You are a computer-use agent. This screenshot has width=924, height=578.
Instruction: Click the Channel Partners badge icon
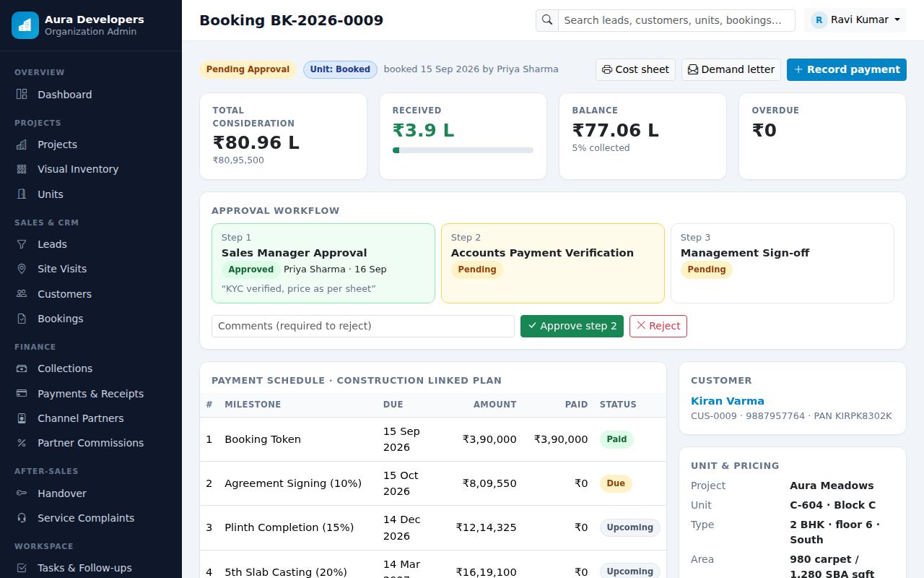22,418
